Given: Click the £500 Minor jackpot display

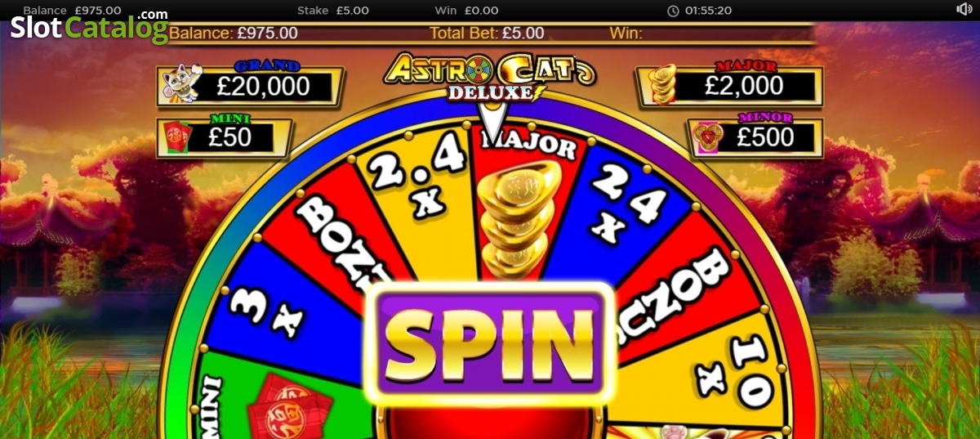Looking at the screenshot, I should [766, 137].
